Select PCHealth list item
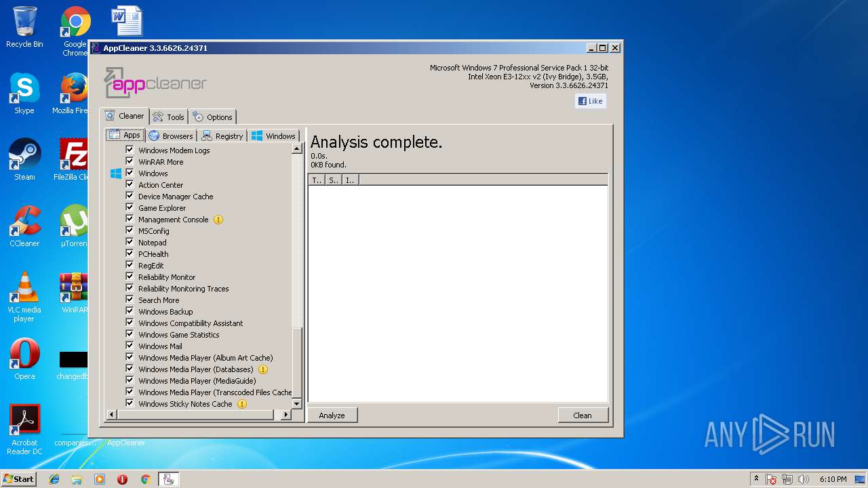The height and width of the screenshot is (488, 868). (153, 254)
